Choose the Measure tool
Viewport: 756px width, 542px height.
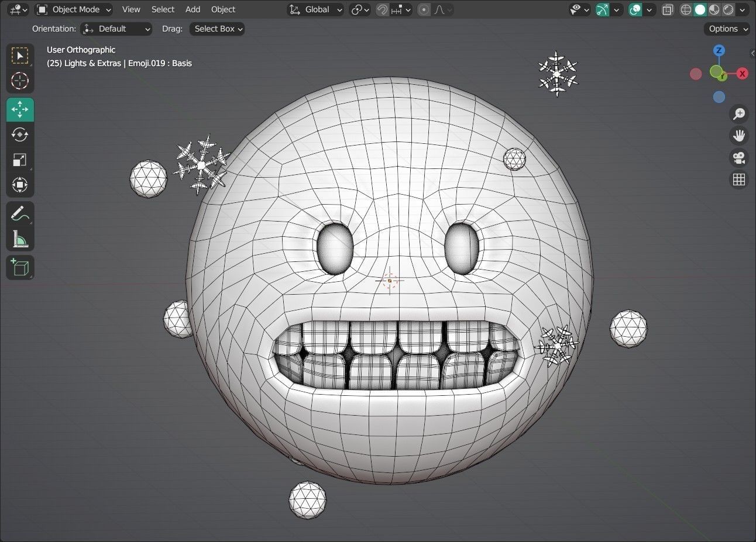20,239
